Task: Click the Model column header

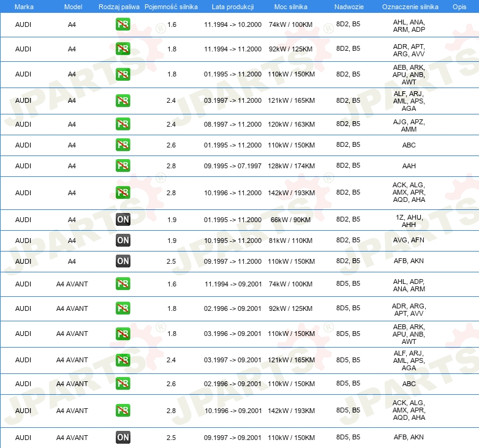Action: coord(73,7)
